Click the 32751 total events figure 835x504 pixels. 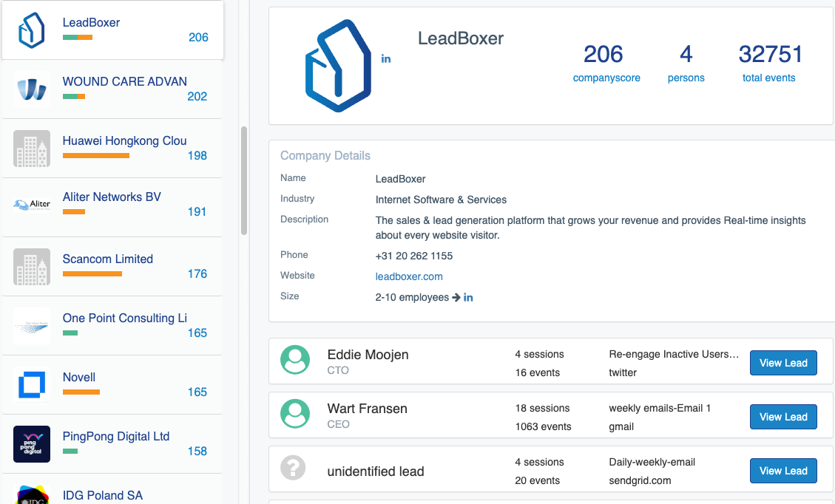coord(770,55)
